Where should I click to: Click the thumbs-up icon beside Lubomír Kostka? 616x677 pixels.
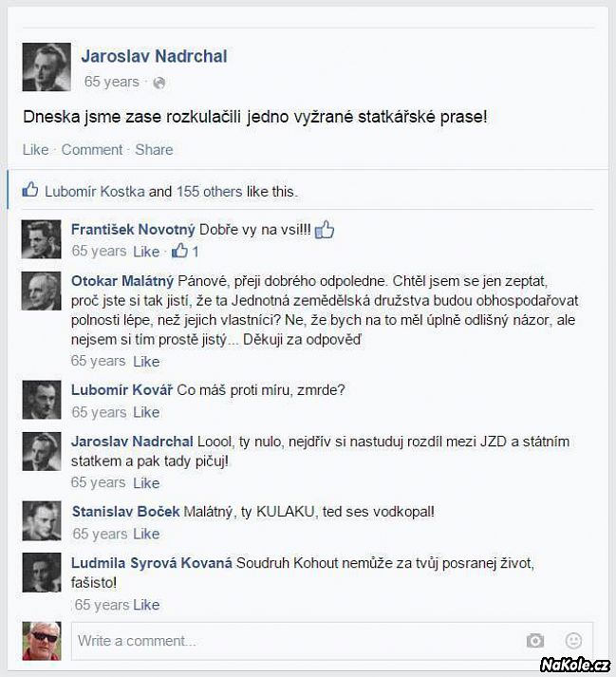30,190
